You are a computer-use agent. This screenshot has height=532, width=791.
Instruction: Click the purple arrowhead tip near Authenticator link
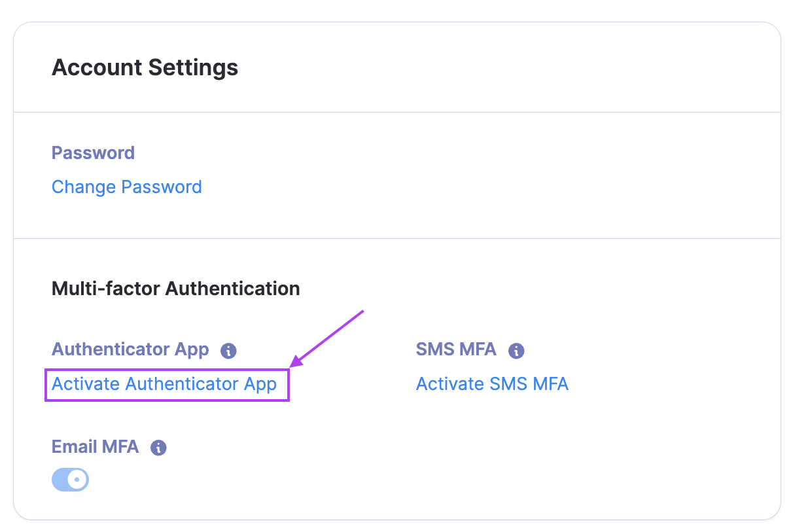(294, 364)
